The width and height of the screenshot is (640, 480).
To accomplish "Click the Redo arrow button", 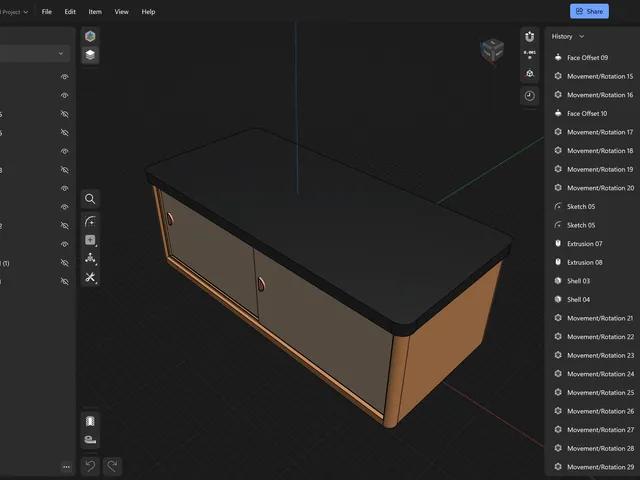I will click(x=112, y=466).
